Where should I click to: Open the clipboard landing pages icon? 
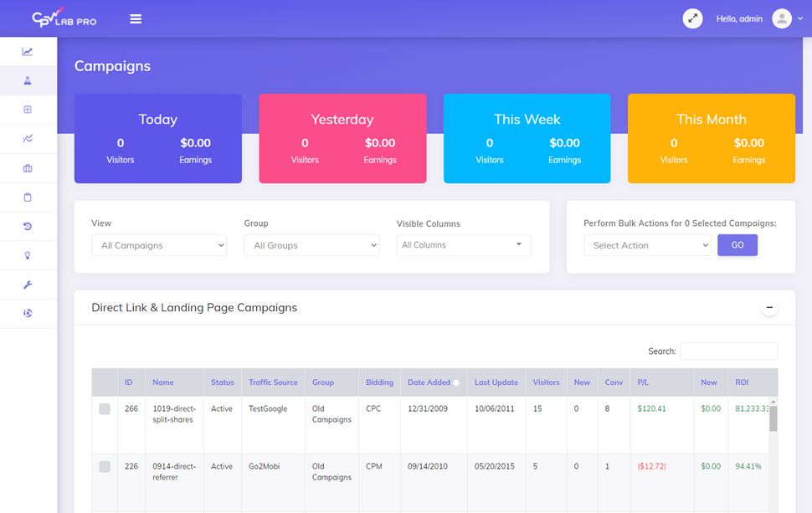coord(28,197)
